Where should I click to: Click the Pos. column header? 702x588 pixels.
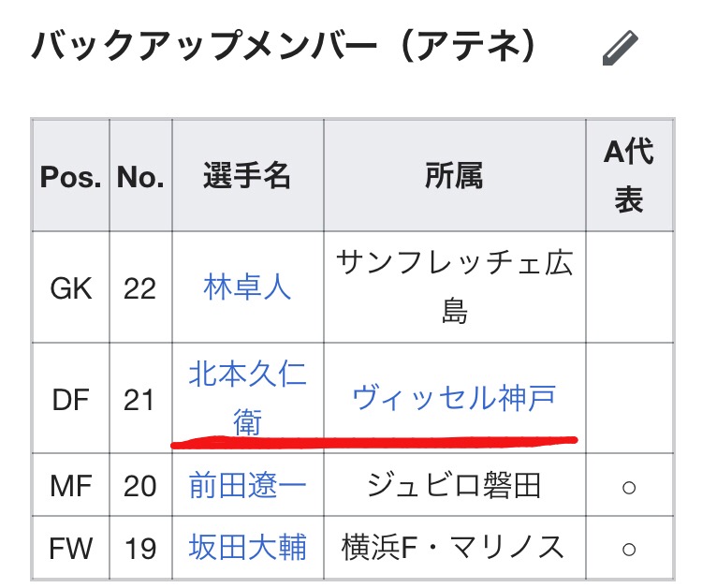point(71,176)
